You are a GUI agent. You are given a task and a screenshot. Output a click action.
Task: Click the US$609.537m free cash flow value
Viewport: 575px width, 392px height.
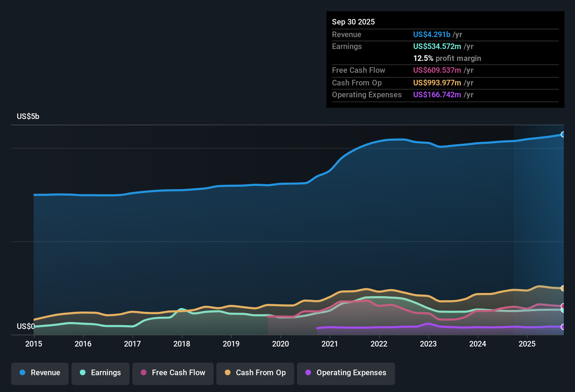[x=437, y=70]
